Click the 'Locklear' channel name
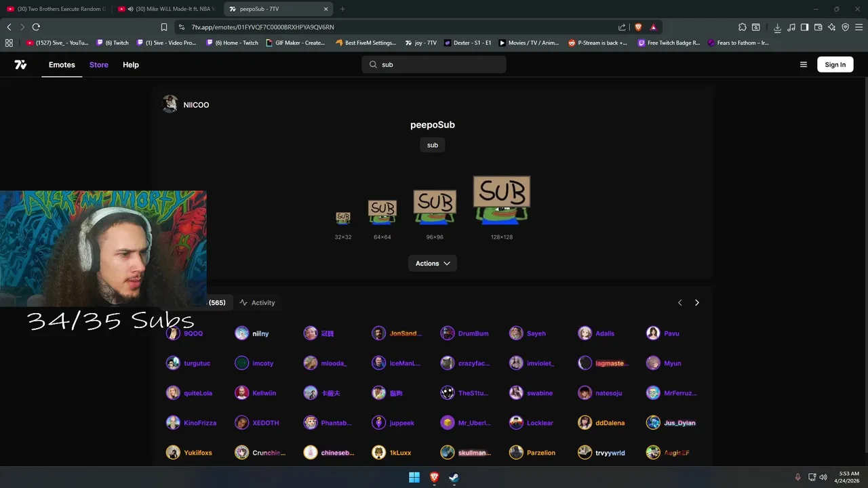Viewport: 868px width, 488px height. click(540, 423)
